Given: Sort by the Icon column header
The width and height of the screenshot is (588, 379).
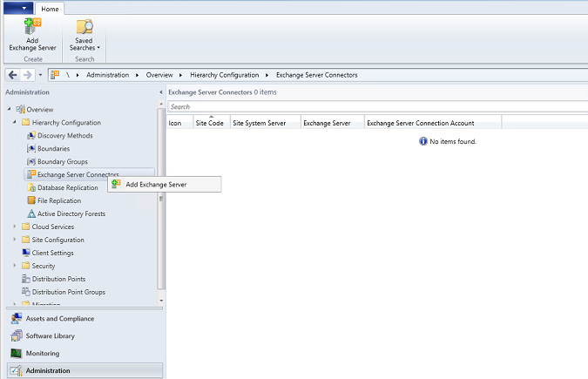Looking at the screenshot, I should tap(179, 123).
